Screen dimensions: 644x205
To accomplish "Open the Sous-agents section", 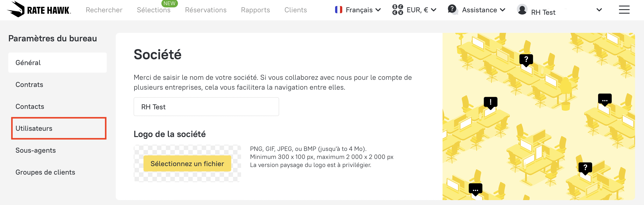I will click(x=36, y=150).
